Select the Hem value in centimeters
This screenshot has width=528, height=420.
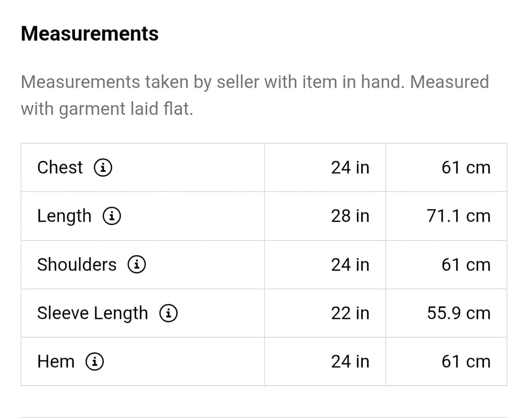pyautogui.click(x=466, y=361)
